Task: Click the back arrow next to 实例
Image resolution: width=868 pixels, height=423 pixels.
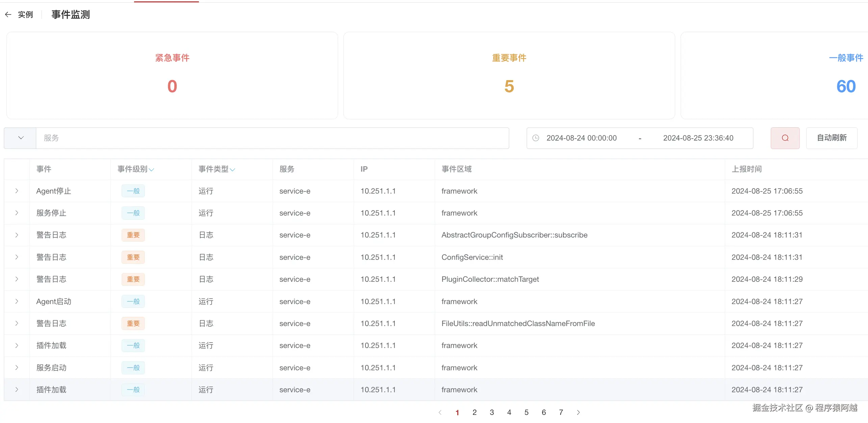Action: coord(8,15)
